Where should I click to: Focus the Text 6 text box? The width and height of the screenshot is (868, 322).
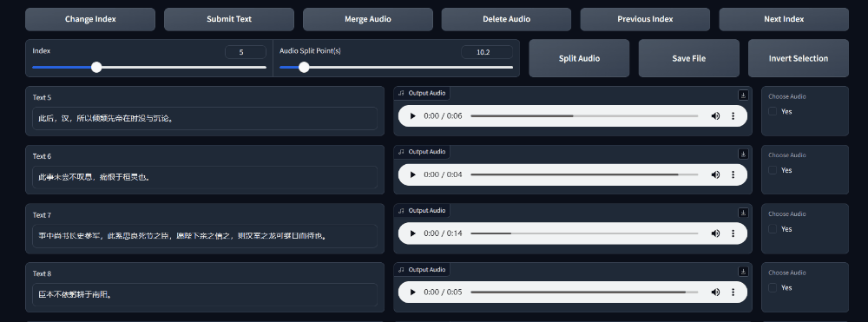[205, 177]
